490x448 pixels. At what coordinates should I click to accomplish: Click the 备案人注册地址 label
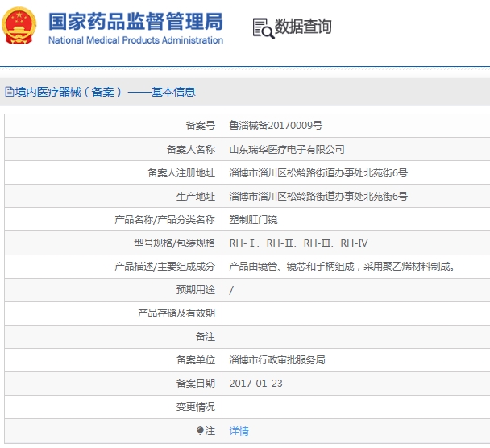pos(181,172)
